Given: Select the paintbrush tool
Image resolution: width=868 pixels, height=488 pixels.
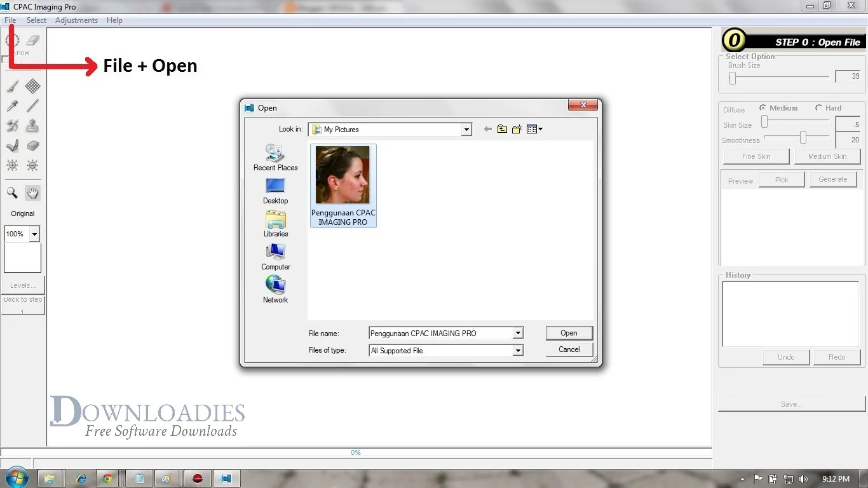Looking at the screenshot, I should [12, 86].
